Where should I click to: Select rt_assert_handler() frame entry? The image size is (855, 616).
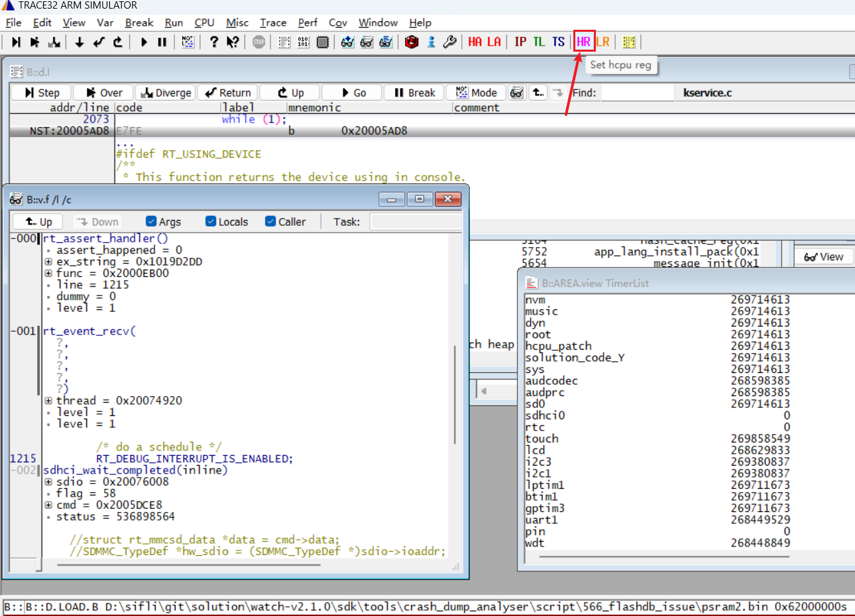pos(106,238)
